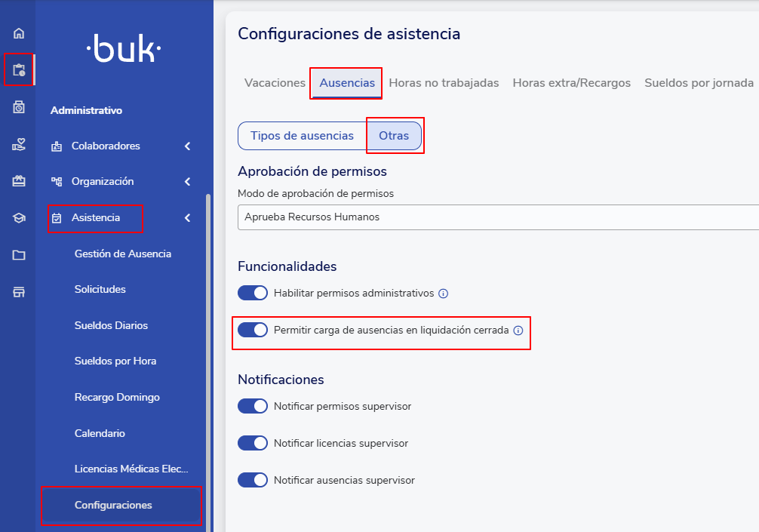This screenshot has height=532, width=759.
Task: Open Modo de aprobación de permisos dropdown
Action: 498,217
